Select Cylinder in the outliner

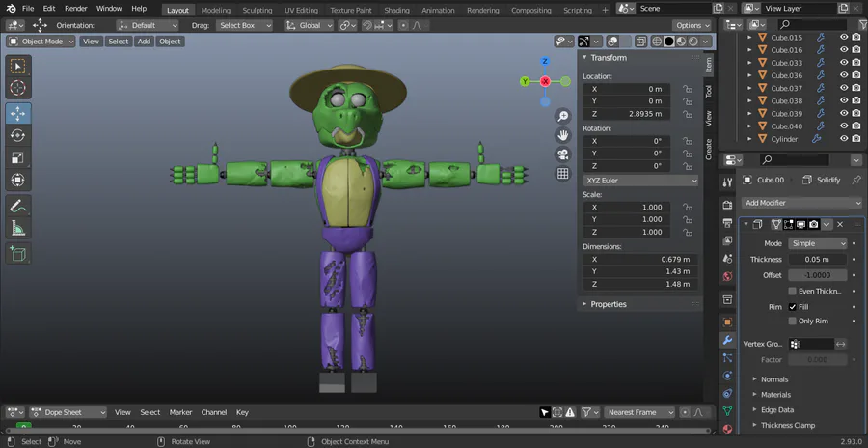point(784,139)
